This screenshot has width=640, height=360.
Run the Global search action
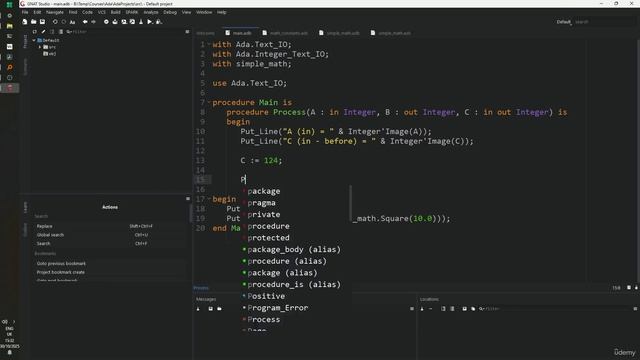coord(109,235)
